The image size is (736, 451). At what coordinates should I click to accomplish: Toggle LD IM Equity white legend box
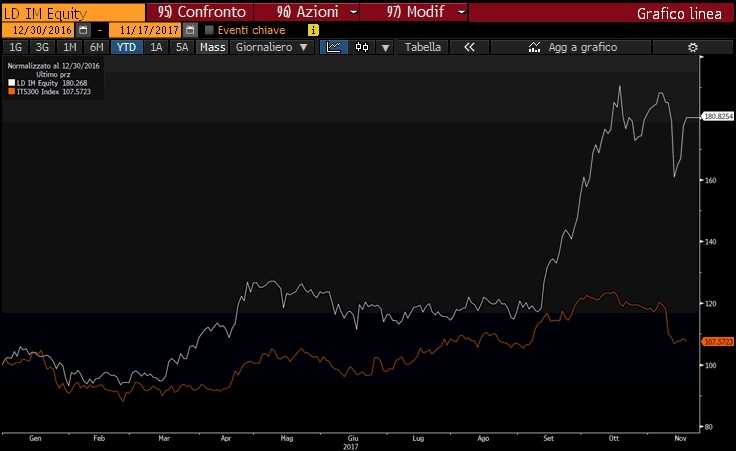pos(12,83)
